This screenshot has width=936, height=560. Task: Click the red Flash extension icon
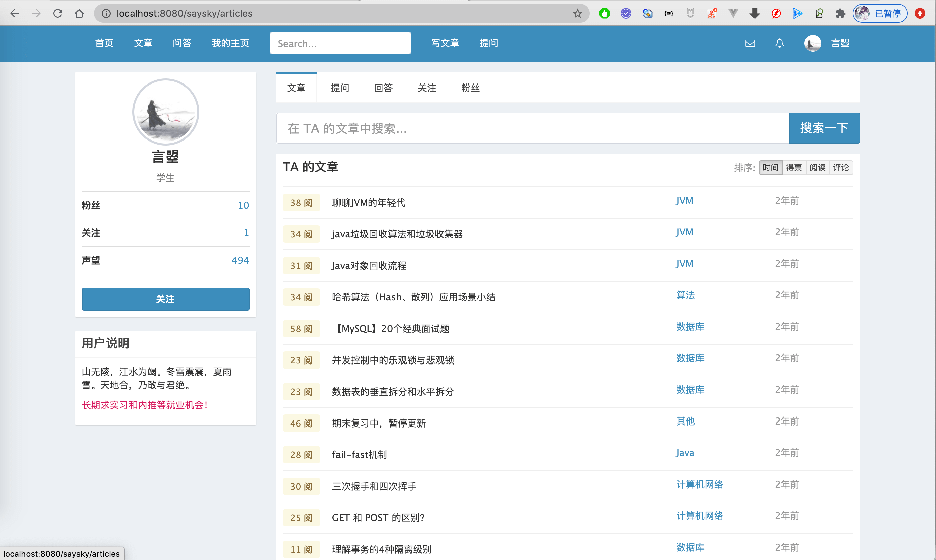[776, 14]
